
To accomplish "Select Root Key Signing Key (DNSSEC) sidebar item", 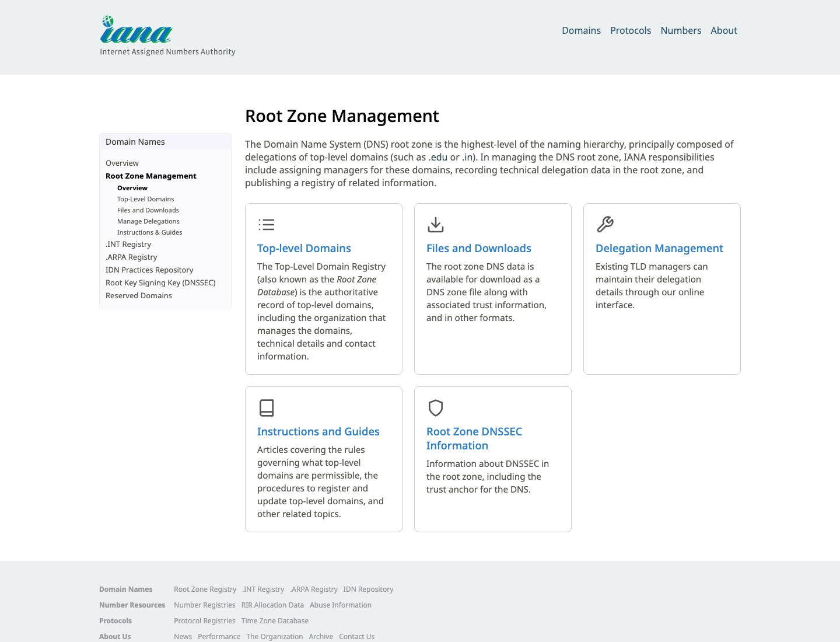I will [160, 282].
